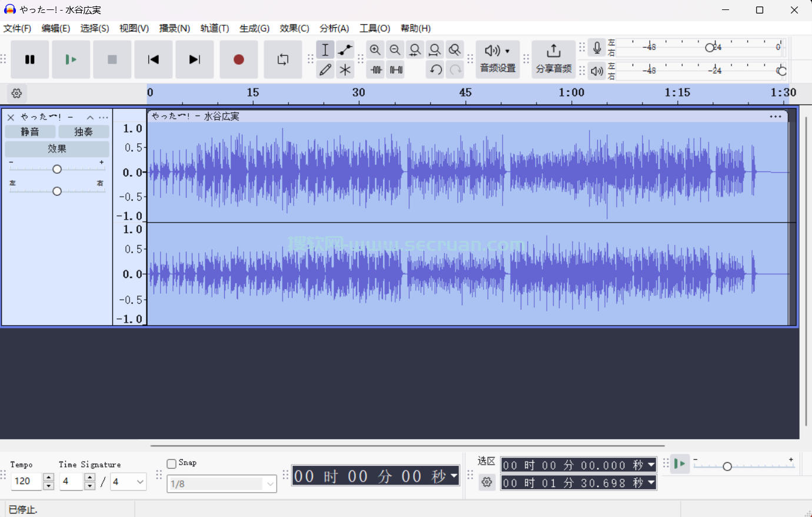
Task: Open the 帮助(H) menu
Action: point(415,28)
